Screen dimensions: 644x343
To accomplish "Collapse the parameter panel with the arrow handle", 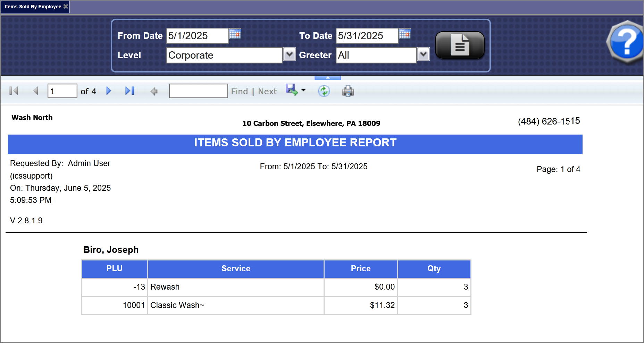I will 328,78.
